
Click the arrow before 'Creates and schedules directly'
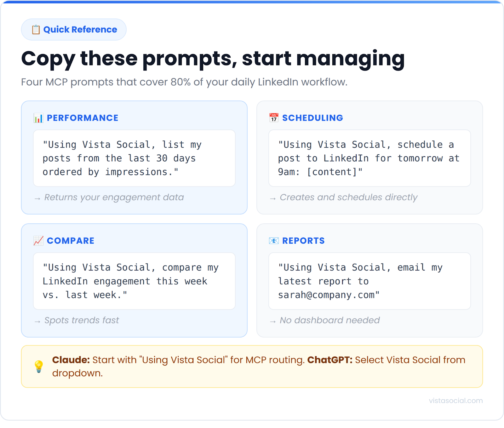tap(273, 198)
